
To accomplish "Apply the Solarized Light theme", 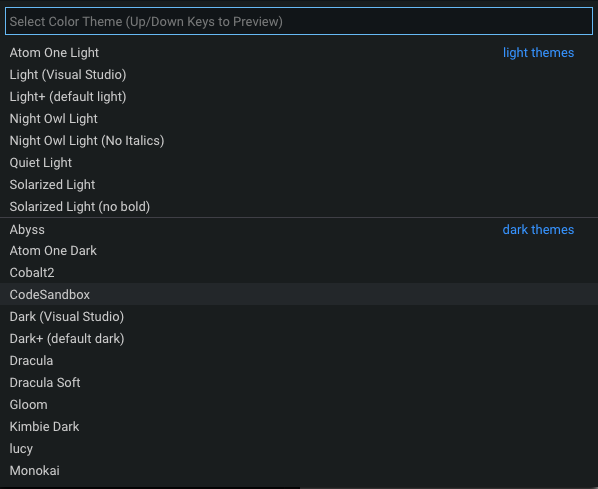I will click(299, 185).
